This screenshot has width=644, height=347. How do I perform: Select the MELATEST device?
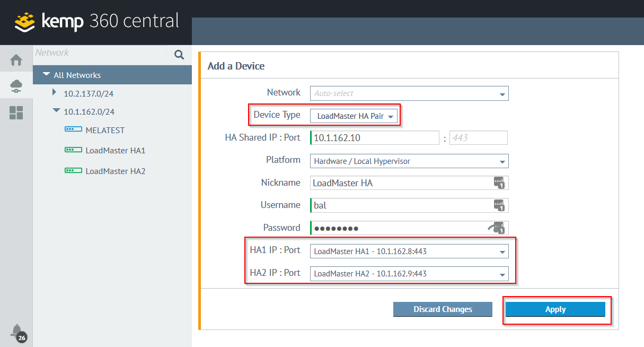pyautogui.click(x=105, y=130)
